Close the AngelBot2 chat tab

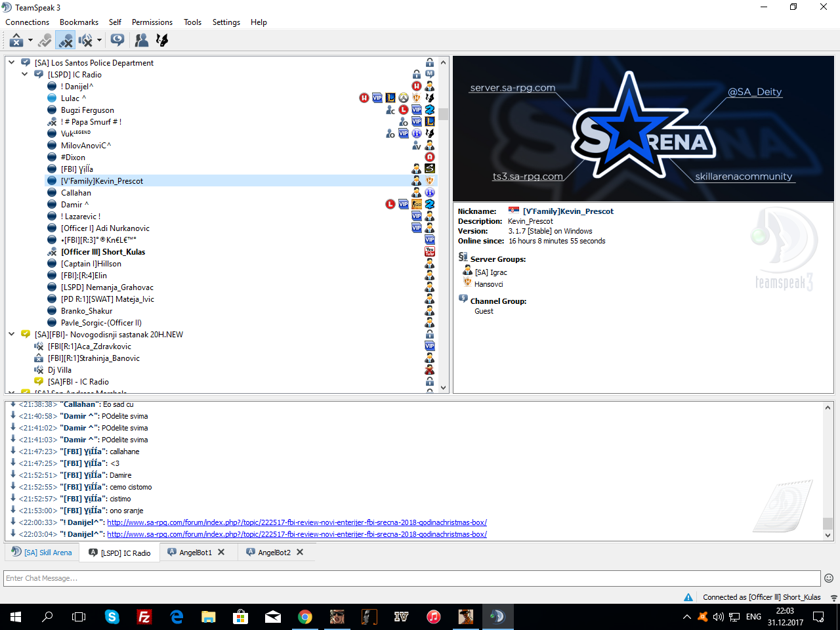pos(300,553)
